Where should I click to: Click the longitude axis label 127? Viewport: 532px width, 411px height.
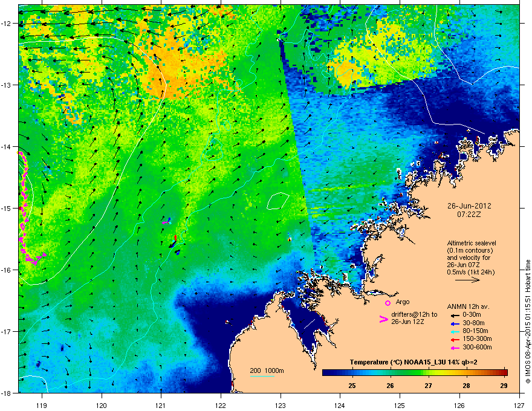519,405
